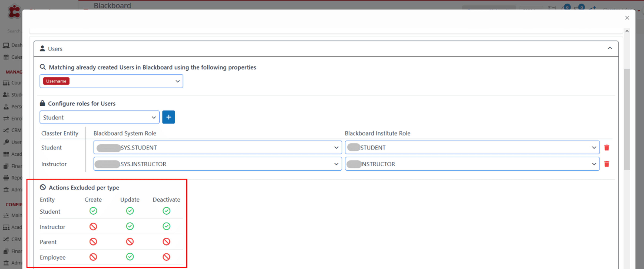Toggle Parent Update exclusion

coord(130,242)
